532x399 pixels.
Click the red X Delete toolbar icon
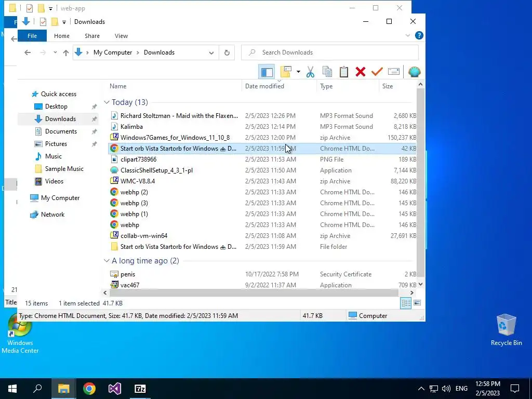click(x=361, y=72)
